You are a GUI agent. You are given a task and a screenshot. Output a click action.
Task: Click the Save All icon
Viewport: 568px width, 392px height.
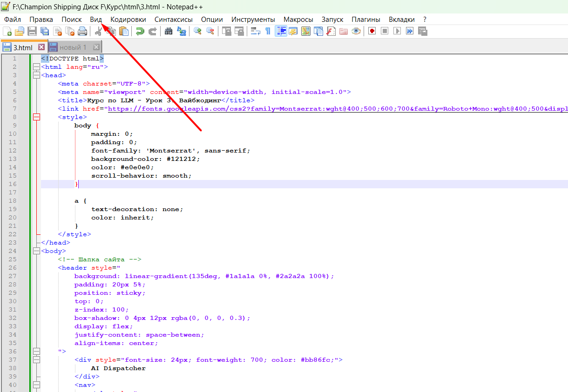coord(45,31)
